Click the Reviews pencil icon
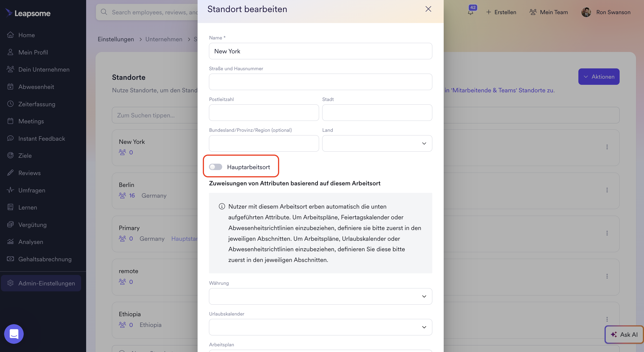 [x=10, y=173]
